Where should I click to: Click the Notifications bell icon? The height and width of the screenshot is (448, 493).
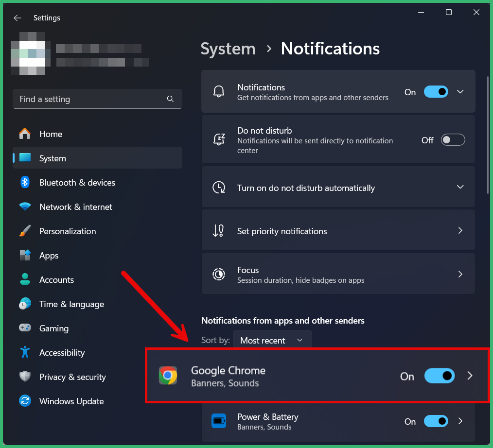(x=219, y=92)
